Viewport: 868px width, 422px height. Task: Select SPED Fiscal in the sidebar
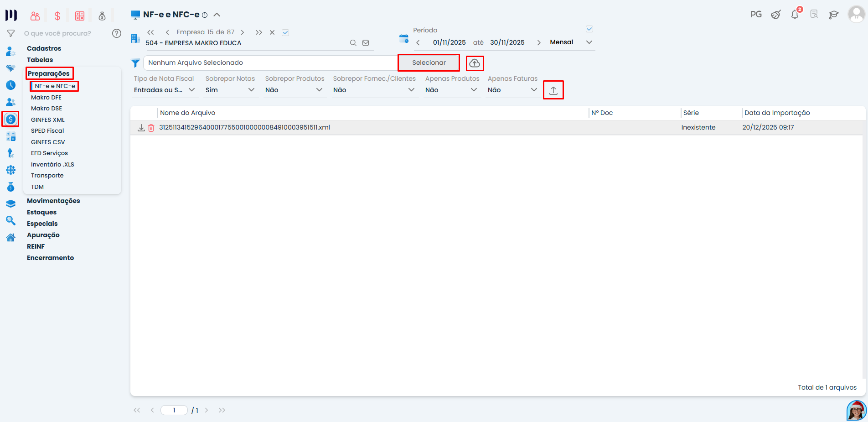coord(47,130)
